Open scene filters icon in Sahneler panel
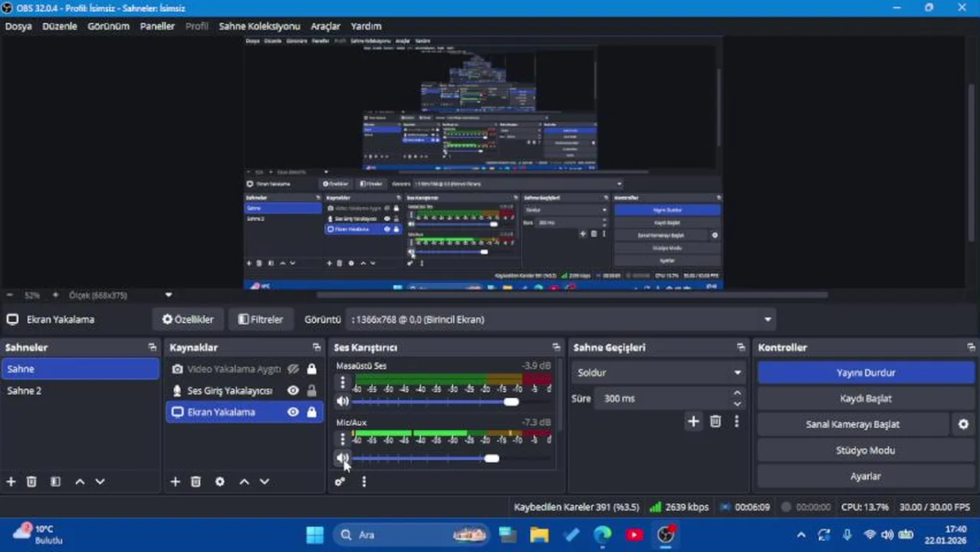This screenshot has height=552, width=980. (x=55, y=481)
